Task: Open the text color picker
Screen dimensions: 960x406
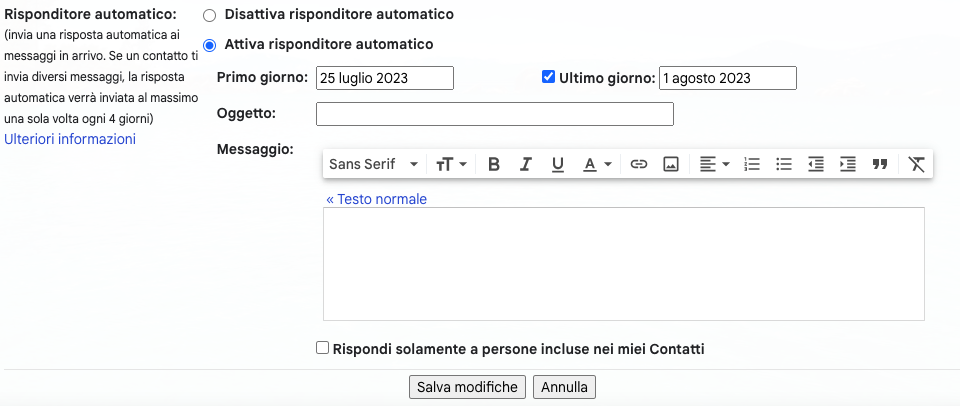Action: pyautogui.click(x=597, y=164)
